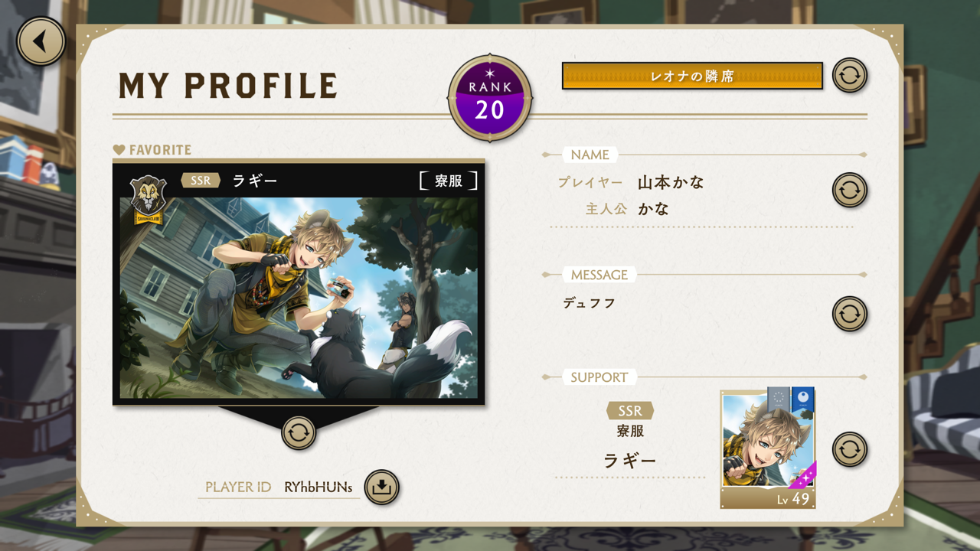Tap the swap icon beside the player name
The width and height of the screenshot is (980, 551).
pyautogui.click(x=850, y=190)
